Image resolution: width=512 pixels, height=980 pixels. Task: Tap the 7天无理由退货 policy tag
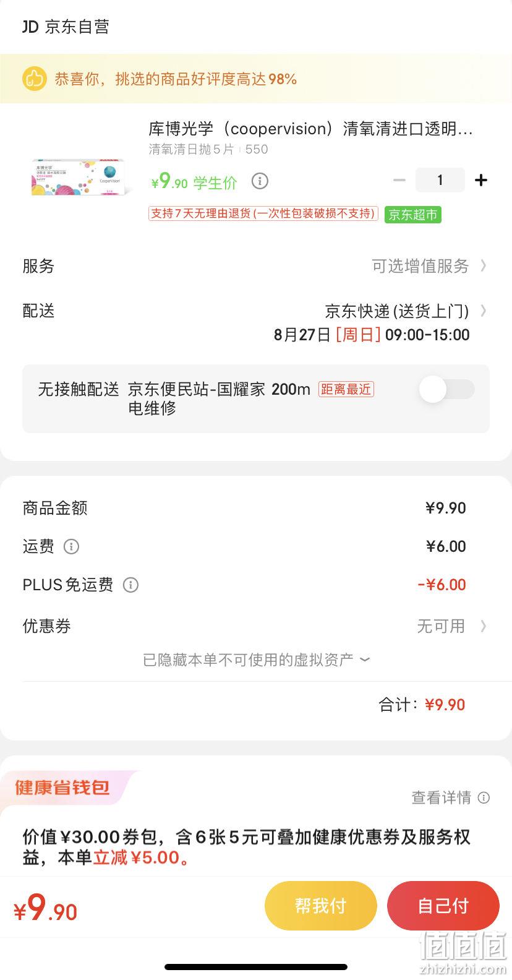point(263,213)
